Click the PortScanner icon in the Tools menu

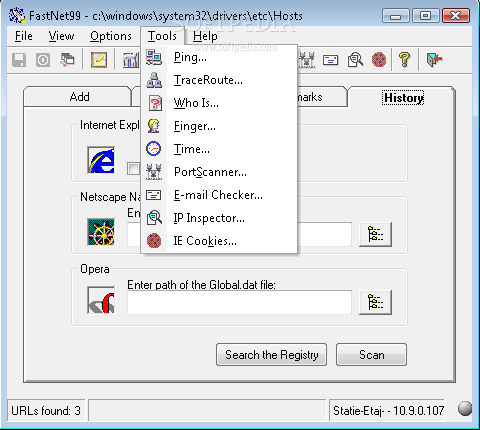coord(154,172)
